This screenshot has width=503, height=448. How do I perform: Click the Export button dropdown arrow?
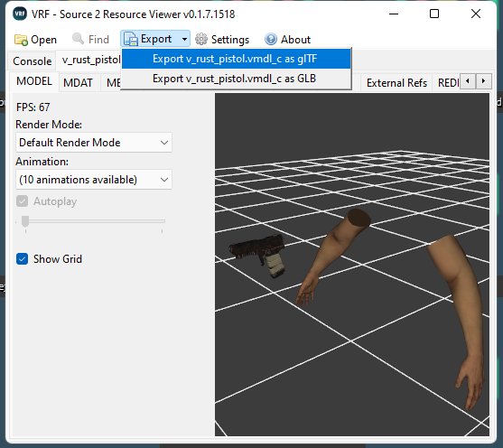(184, 39)
